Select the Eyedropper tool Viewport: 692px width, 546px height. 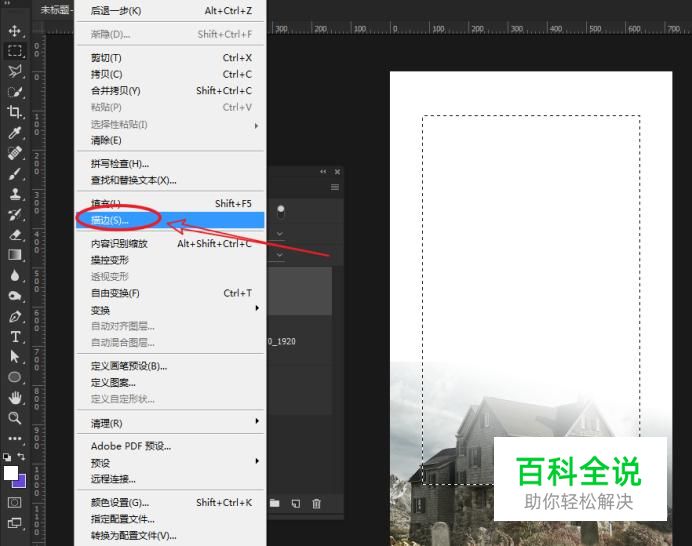pos(15,132)
